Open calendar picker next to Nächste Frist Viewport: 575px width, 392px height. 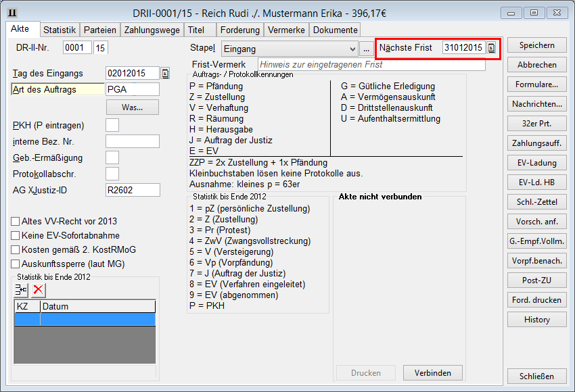pos(492,48)
